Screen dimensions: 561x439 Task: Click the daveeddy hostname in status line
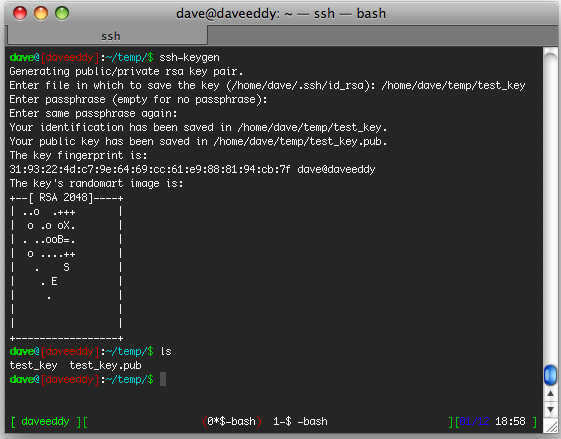45,421
